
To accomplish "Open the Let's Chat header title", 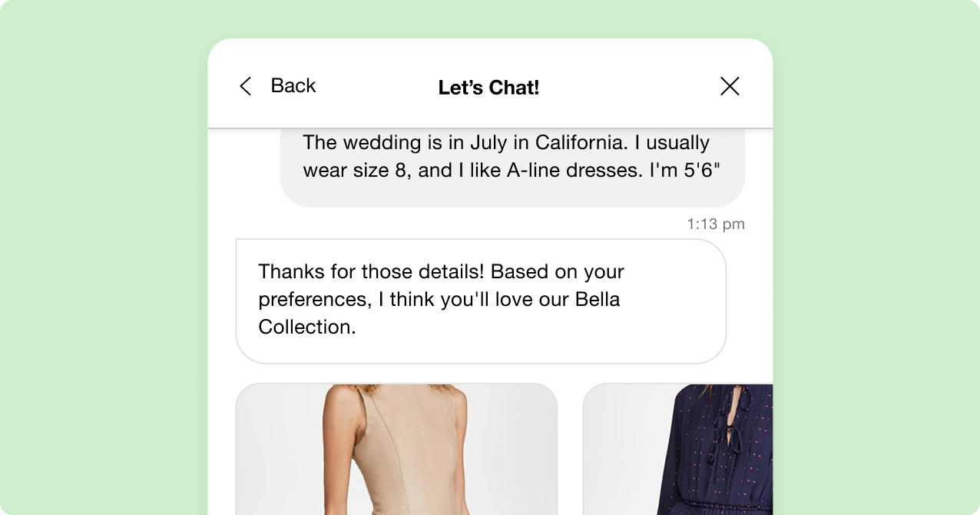I will (x=488, y=88).
